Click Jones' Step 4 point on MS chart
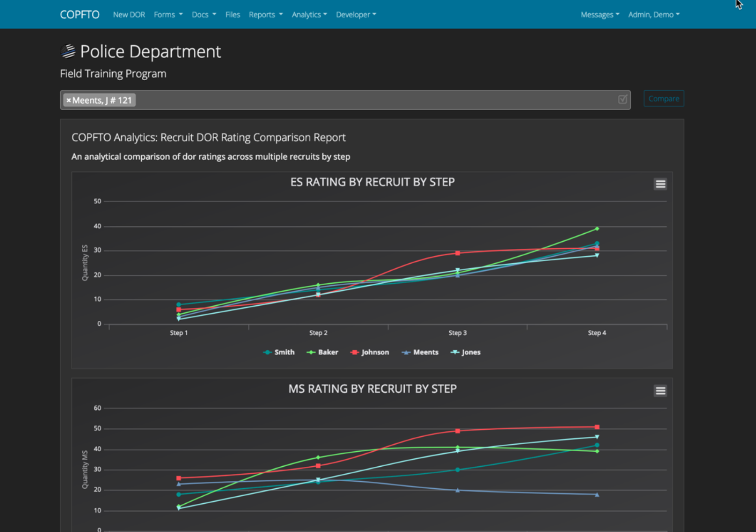756x532 pixels. [597, 437]
